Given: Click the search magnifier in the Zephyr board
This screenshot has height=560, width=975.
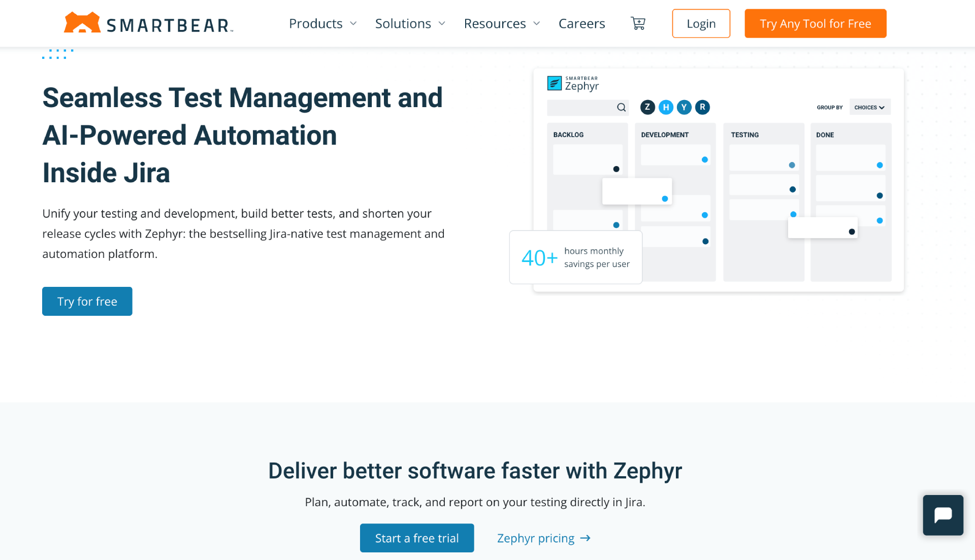Looking at the screenshot, I should (x=621, y=107).
